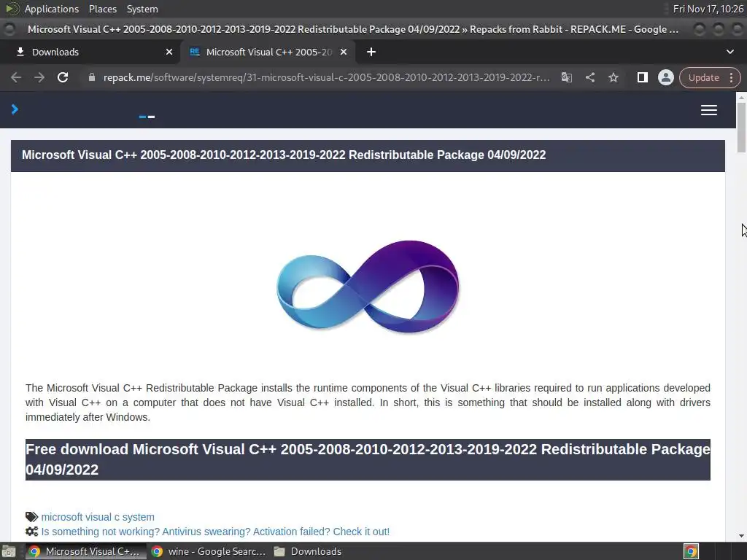This screenshot has height=560, width=747.
Task: Click the Chrome tray icon in bottom panel
Action: 691,551
